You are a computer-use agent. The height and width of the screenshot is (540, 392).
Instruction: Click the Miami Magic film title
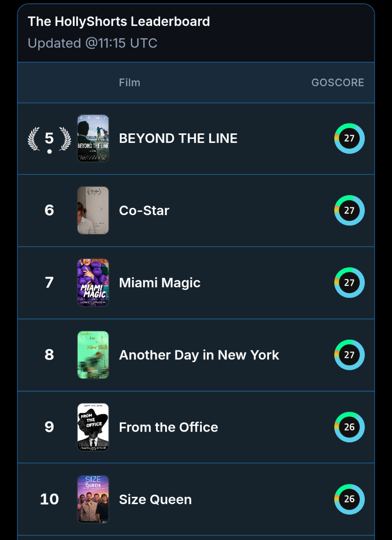[160, 283]
